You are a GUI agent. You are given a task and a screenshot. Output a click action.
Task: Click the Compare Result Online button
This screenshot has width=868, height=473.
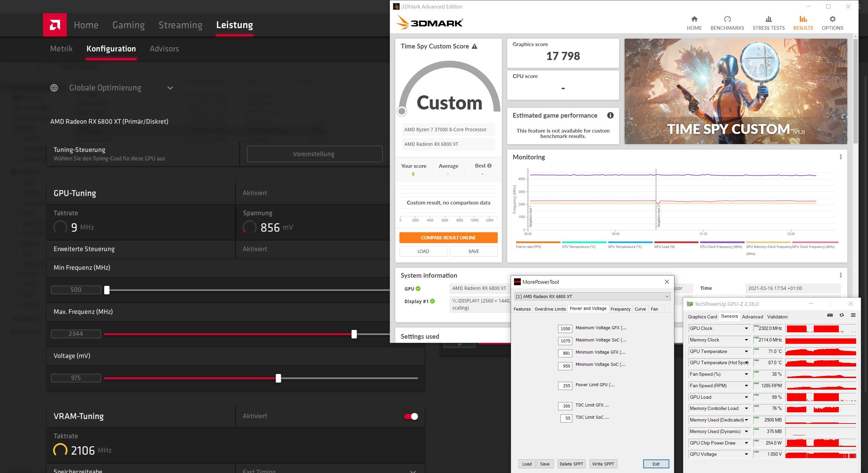(x=448, y=238)
